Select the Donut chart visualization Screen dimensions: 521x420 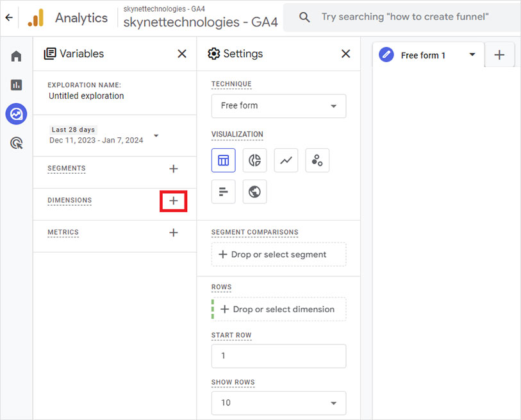pos(254,160)
